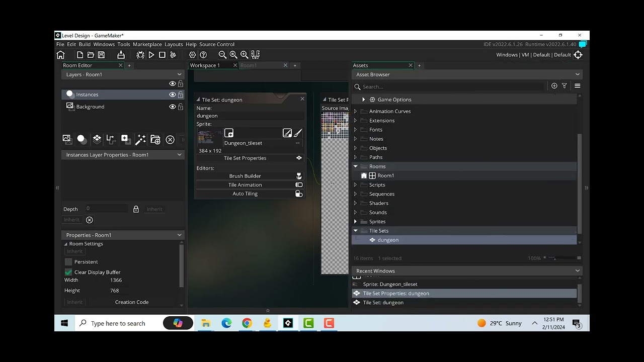This screenshot has width=644, height=362.
Task: Toggle lock for all layers
Action: point(180,84)
